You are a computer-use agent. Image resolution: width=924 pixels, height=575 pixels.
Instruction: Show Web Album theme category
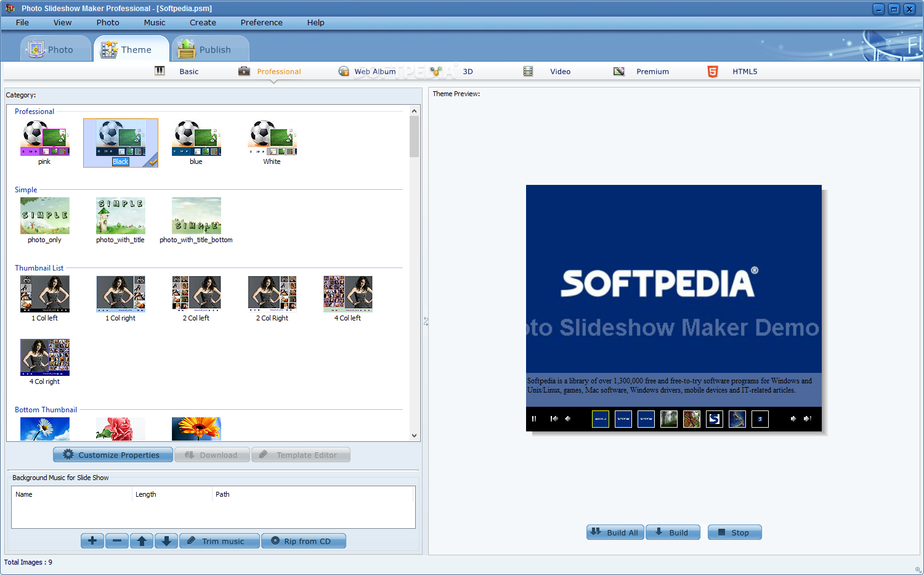[367, 71]
